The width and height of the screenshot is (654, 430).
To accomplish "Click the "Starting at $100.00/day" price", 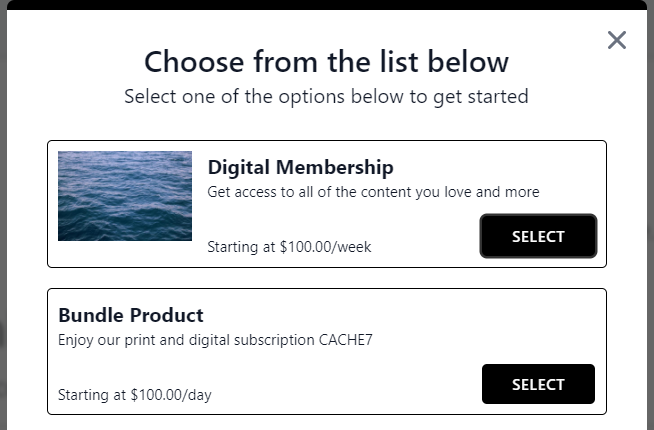I will click(135, 395).
